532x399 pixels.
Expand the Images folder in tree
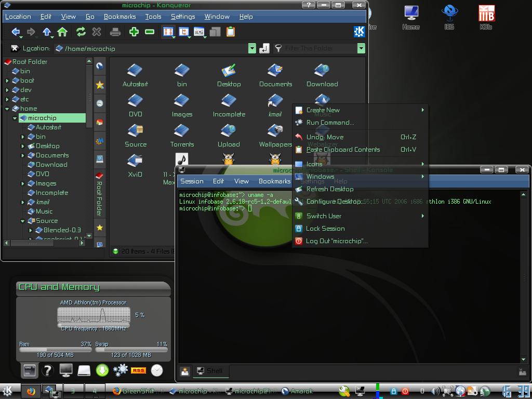pos(23,183)
